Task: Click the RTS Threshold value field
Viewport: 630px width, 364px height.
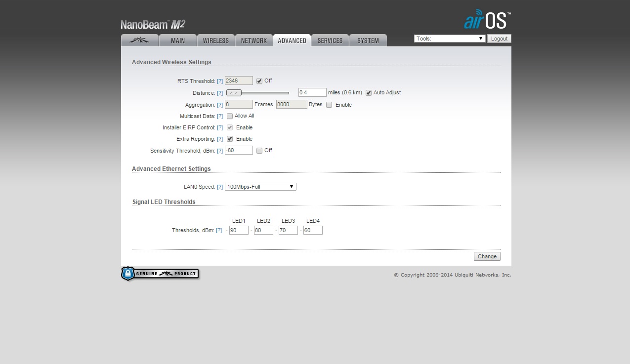Action: coord(239,81)
